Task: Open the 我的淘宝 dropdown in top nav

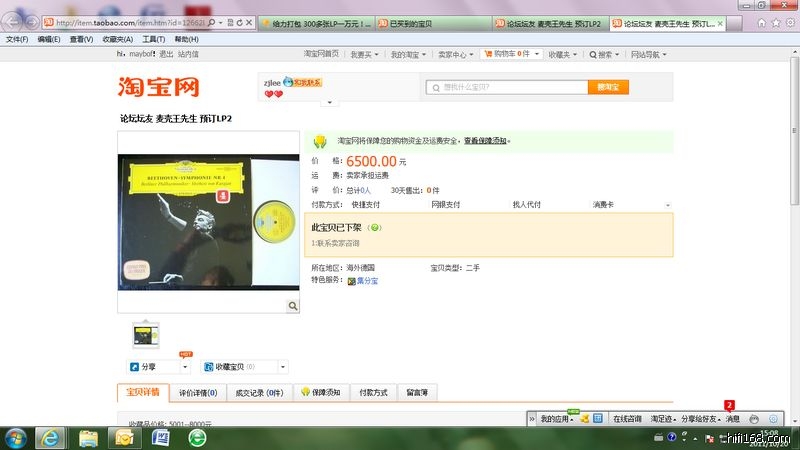Action: 406,54
